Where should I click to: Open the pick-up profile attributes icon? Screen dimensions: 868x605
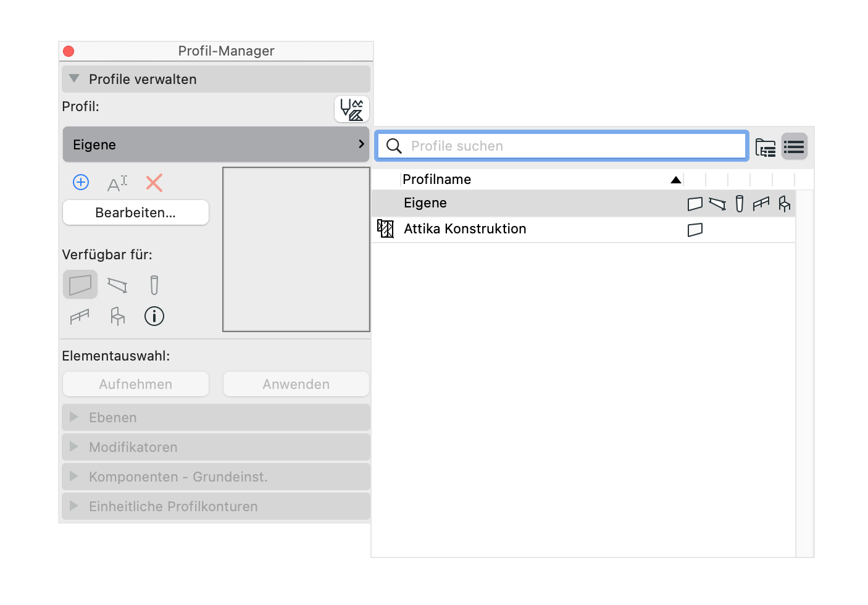click(352, 109)
